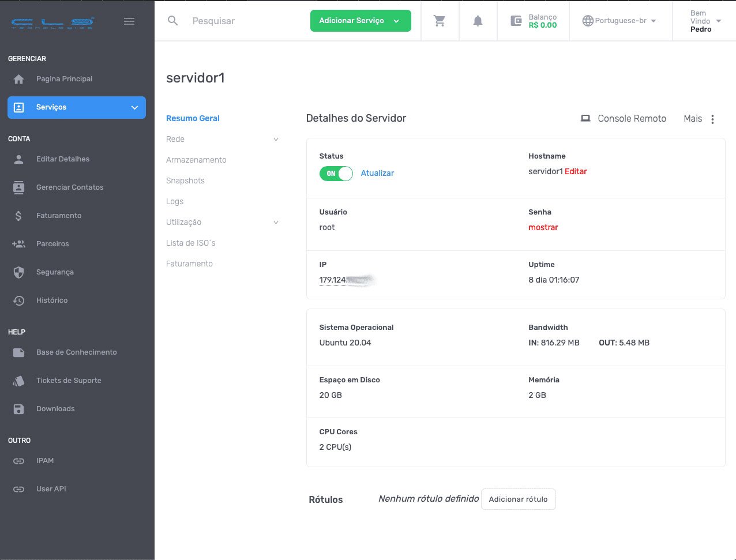This screenshot has width=736, height=560.
Task: Click Editar next to the hostname
Action: pyautogui.click(x=576, y=171)
